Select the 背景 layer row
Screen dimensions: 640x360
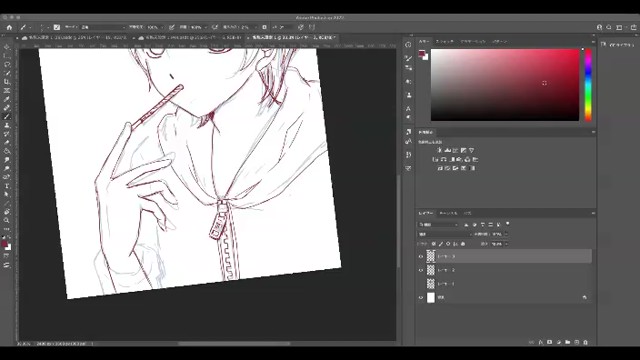[505, 298]
